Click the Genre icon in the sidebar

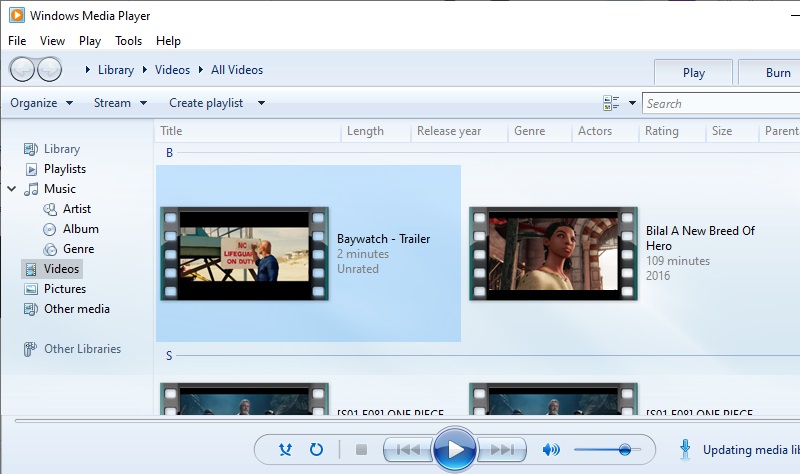pos(49,250)
